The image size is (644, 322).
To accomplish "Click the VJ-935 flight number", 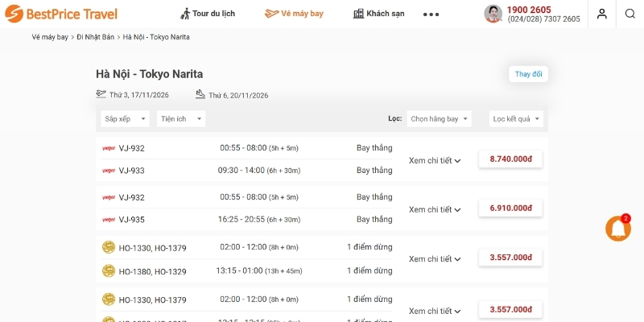I will click(131, 220).
